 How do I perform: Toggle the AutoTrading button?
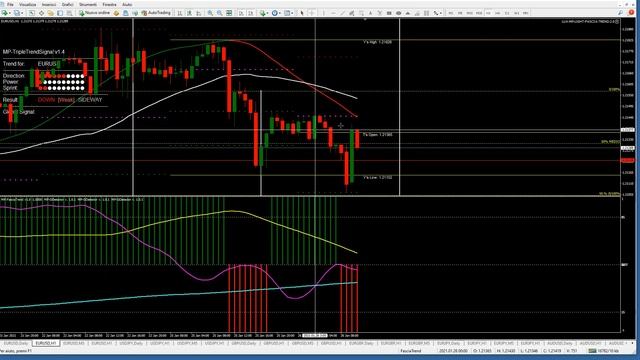(x=156, y=13)
